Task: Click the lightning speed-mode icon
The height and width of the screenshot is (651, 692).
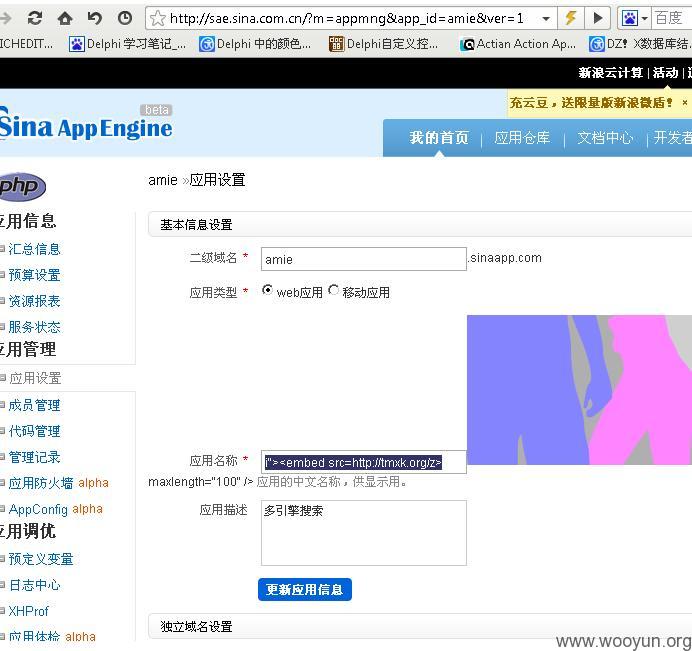Action: [570, 18]
